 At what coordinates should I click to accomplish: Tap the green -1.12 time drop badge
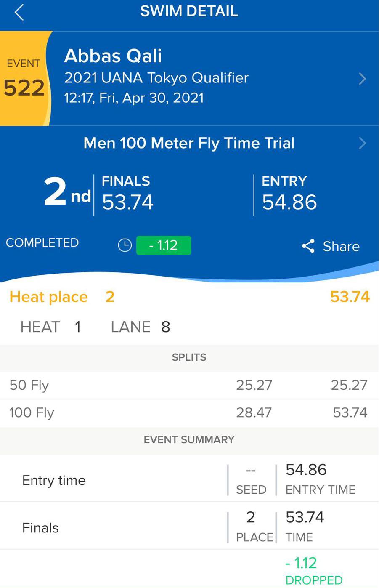click(164, 245)
